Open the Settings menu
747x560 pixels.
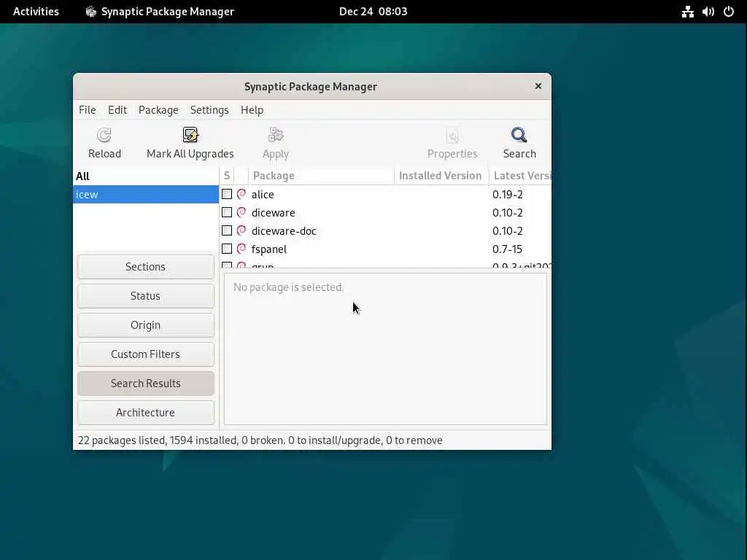[x=209, y=110]
